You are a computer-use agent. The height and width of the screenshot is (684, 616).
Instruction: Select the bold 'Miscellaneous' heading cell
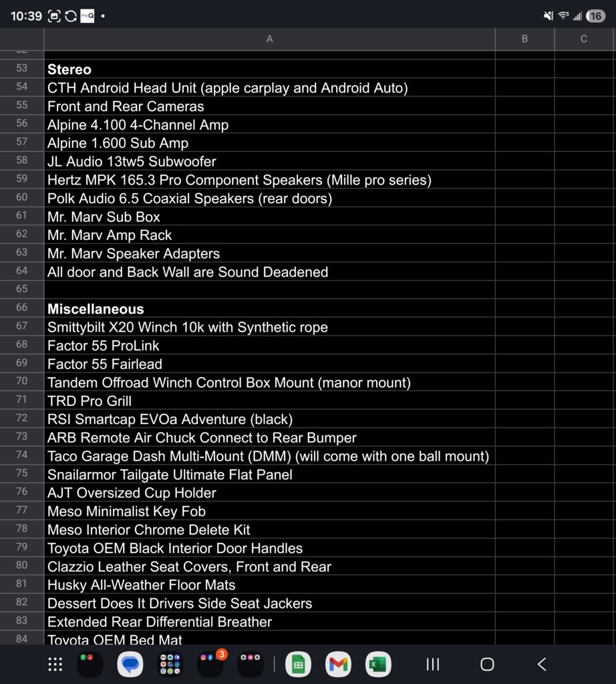click(269, 308)
